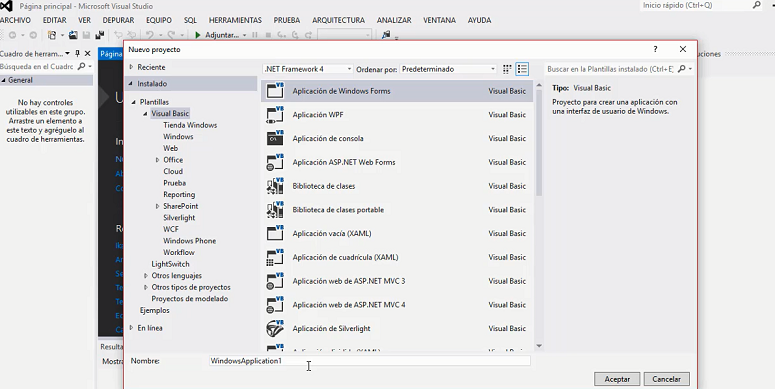Open the dialog help question mark
The width and height of the screenshot is (775, 389).
[655, 49]
